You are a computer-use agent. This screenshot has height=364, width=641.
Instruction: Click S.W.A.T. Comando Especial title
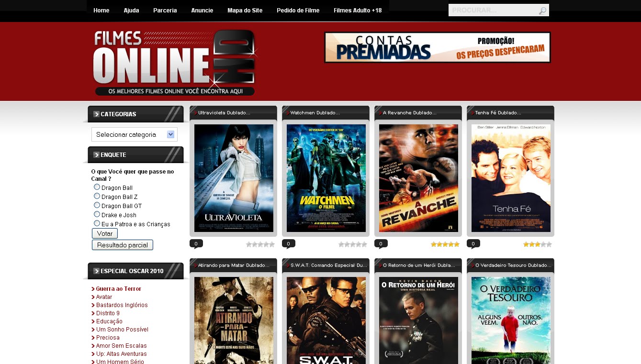click(329, 265)
